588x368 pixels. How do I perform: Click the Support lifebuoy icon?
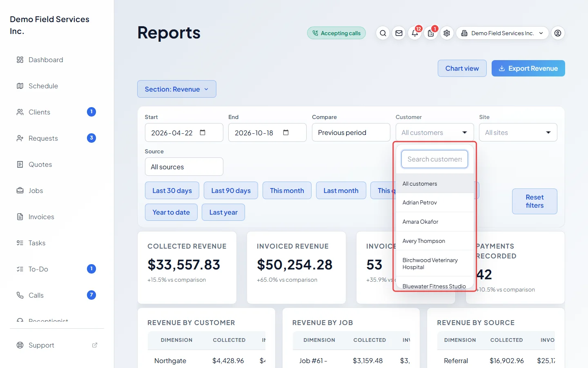(20, 345)
